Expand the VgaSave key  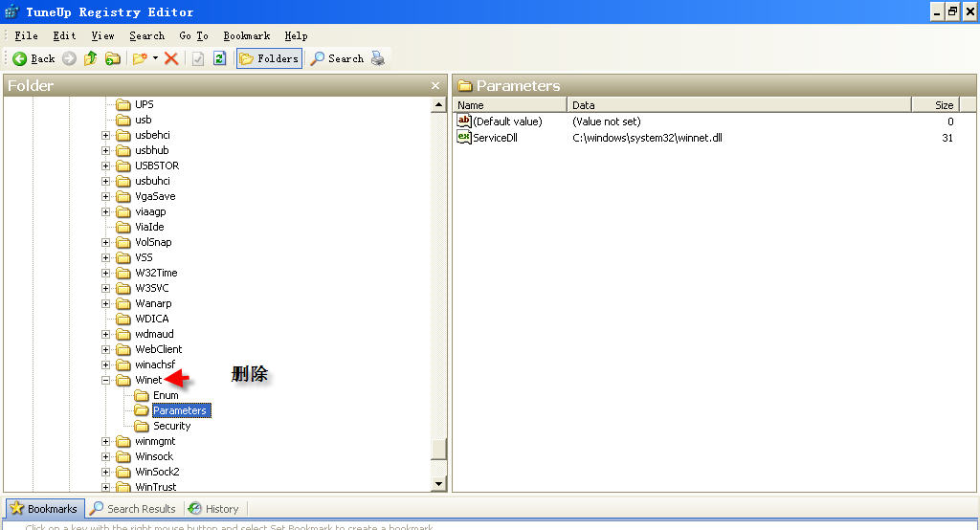coord(105,196)
